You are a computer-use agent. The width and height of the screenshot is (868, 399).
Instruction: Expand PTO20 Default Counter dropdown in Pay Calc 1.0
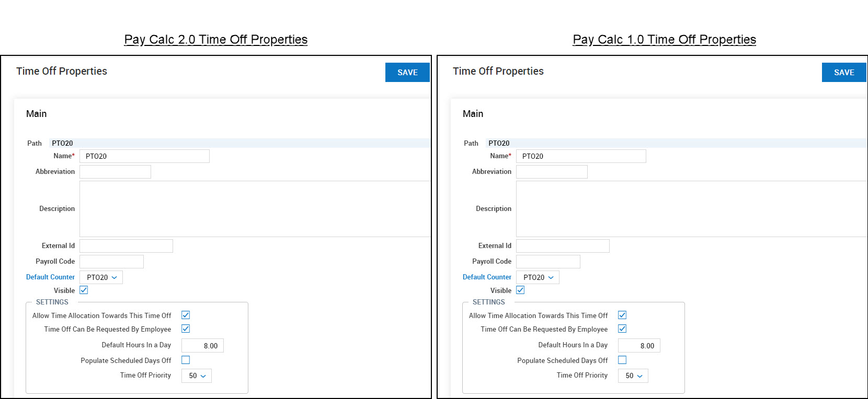(x=538, y=277)
